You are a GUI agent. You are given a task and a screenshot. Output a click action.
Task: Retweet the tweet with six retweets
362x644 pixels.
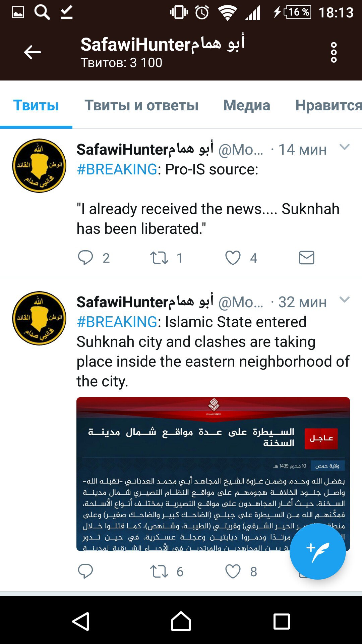pyautogui.click(x=159, y=571)
